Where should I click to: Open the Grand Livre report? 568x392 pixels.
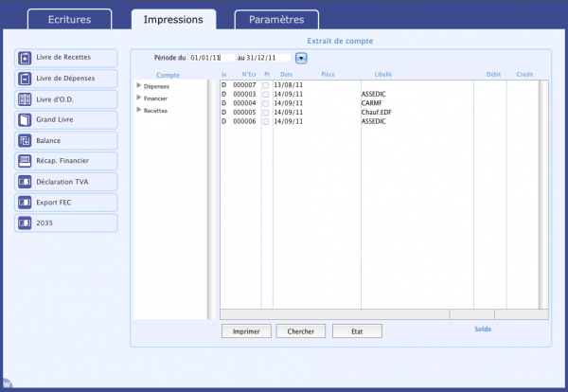tap(66, 120)
